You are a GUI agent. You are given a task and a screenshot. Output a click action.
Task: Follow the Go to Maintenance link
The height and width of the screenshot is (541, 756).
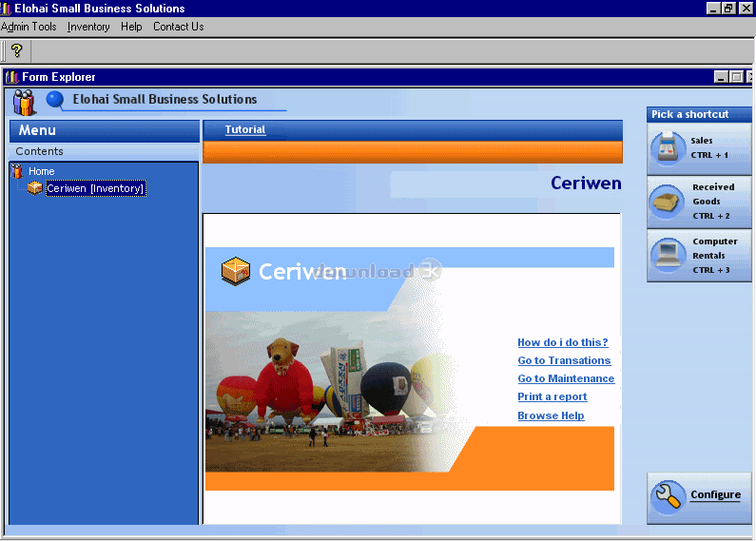pos(566,378)
